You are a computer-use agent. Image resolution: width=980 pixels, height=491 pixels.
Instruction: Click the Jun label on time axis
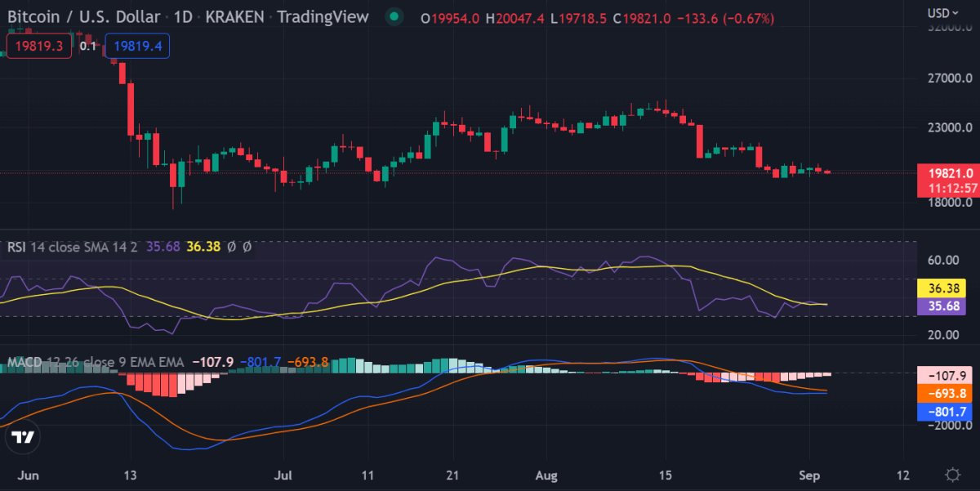[x=28, y=475]
